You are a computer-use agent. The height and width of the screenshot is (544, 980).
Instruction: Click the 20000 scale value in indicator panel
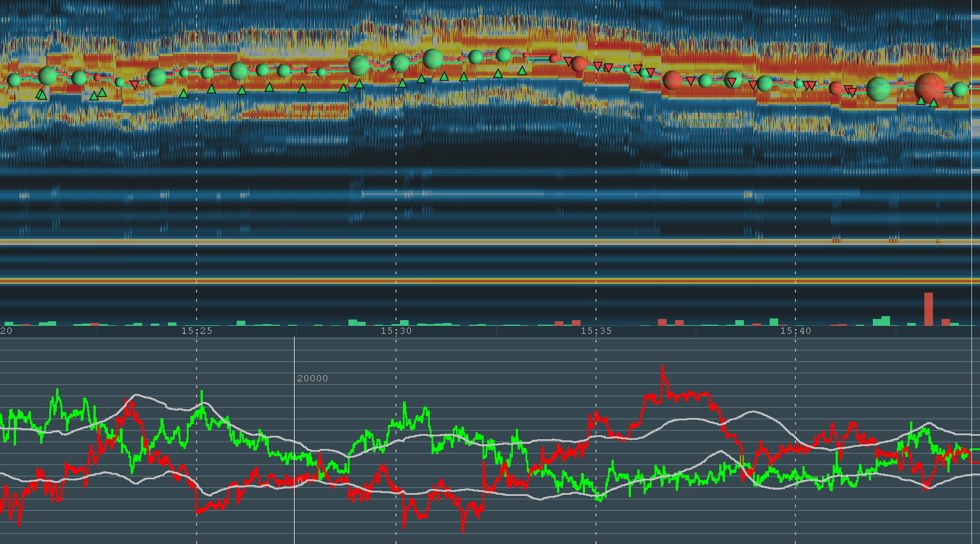pos(312,379)
